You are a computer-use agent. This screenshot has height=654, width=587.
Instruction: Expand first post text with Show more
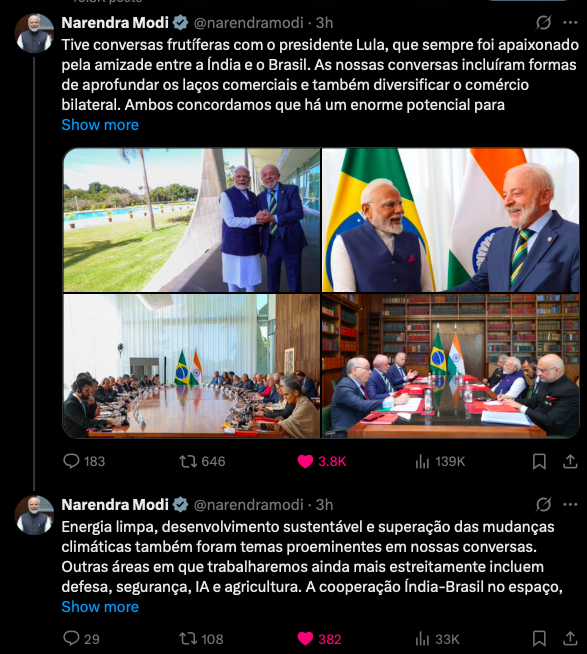(100, 125)
